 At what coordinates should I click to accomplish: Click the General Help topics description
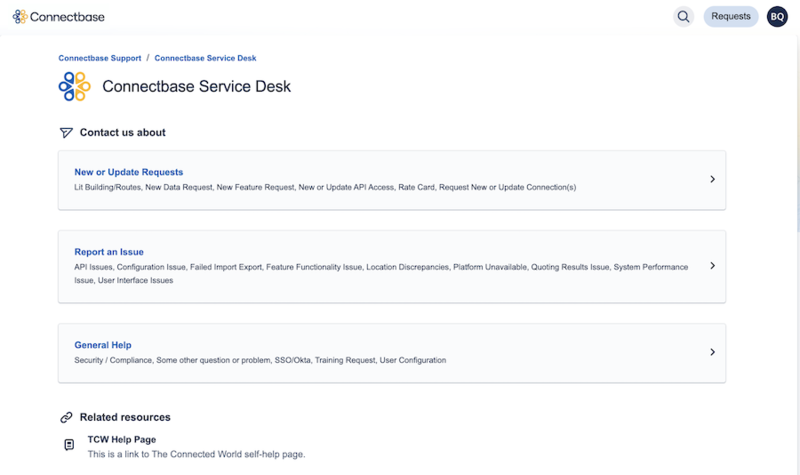(x=260, y=360)
